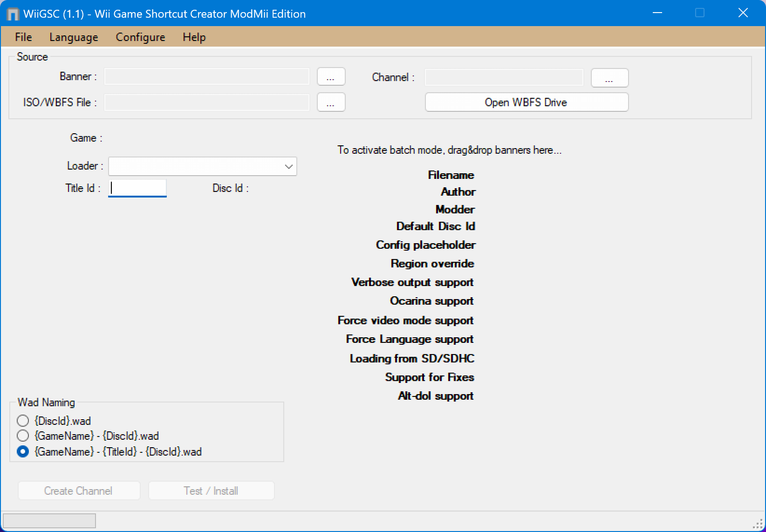Click the 'Disc Id :' label

point(231,188)
